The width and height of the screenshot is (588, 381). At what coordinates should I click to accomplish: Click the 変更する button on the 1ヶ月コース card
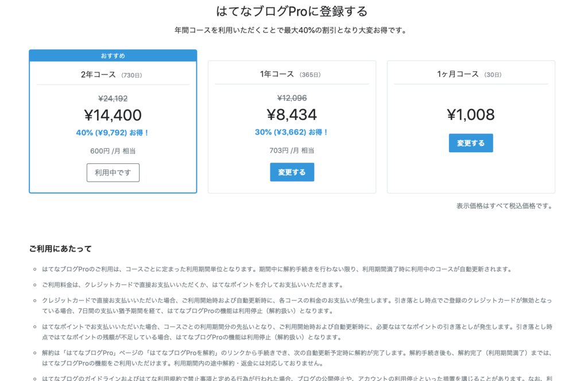click(470, 143)
